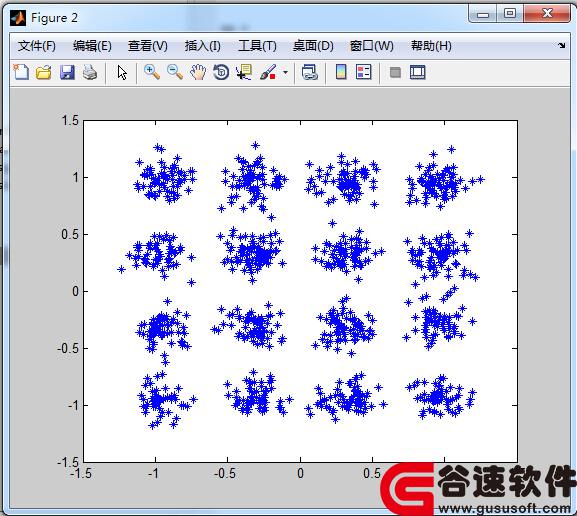Expand the brush color dropdown arrow

[286, 73]
